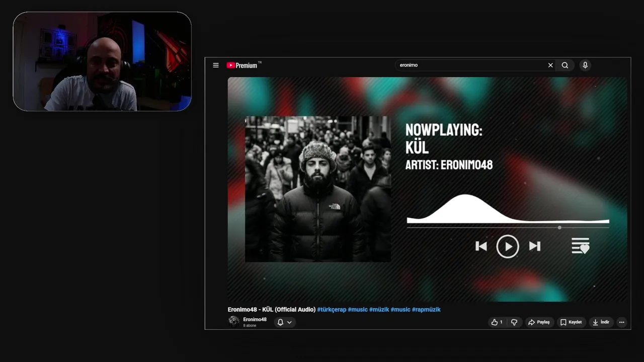Like the KÜL video

tap(497, 322)
